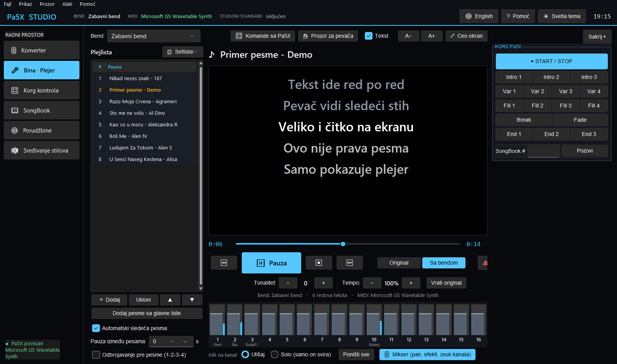This screenshot has height=364, width=617.
Task: Select the Bina · Plejer tab
Action: coord(42,70)
